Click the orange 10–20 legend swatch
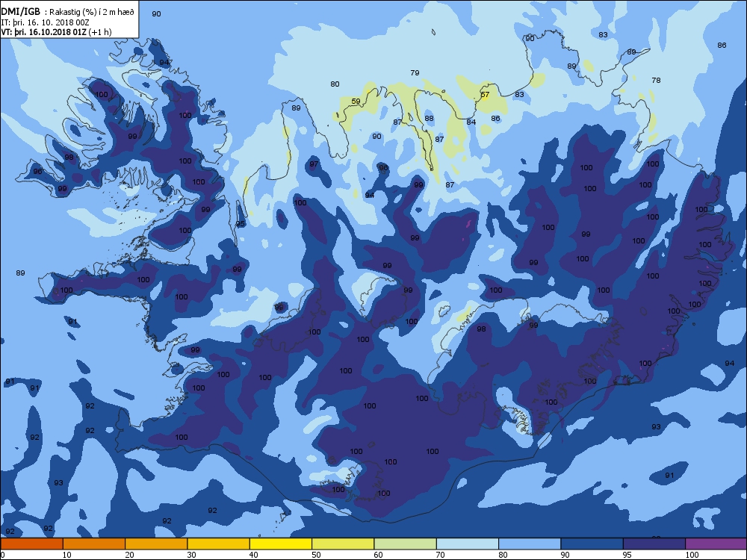This screenshot has width=747, height=560. point(94,544)
